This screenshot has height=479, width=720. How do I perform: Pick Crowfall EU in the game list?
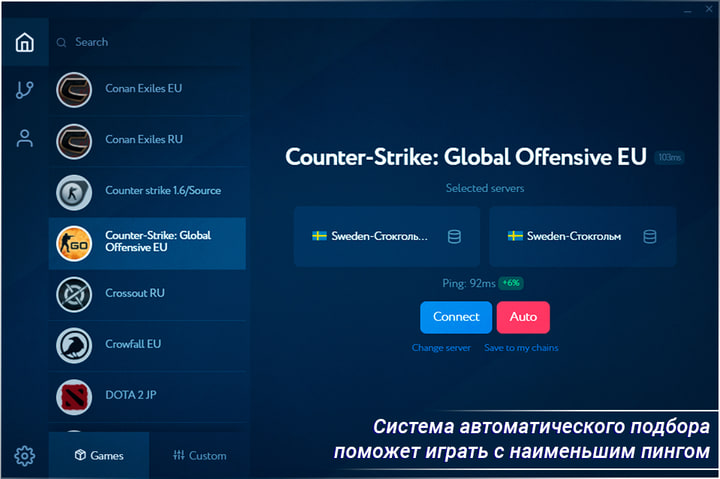click(x=147, y=345)
